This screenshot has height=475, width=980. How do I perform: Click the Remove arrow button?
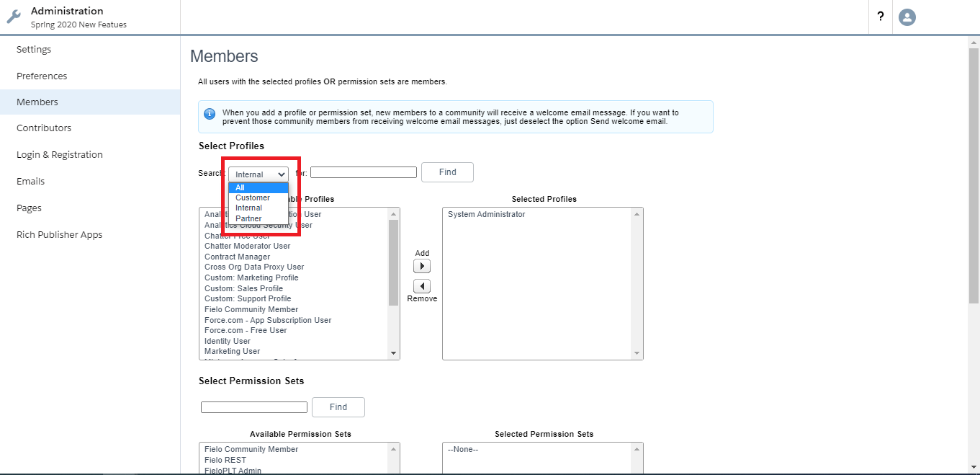[x=422, y=286]
